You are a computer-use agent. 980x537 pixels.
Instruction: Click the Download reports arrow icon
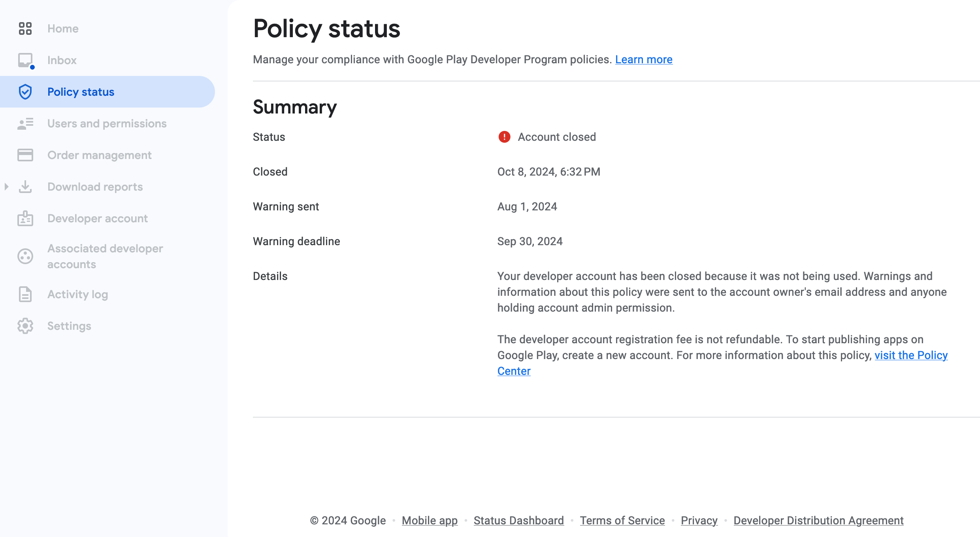point(25,187)
